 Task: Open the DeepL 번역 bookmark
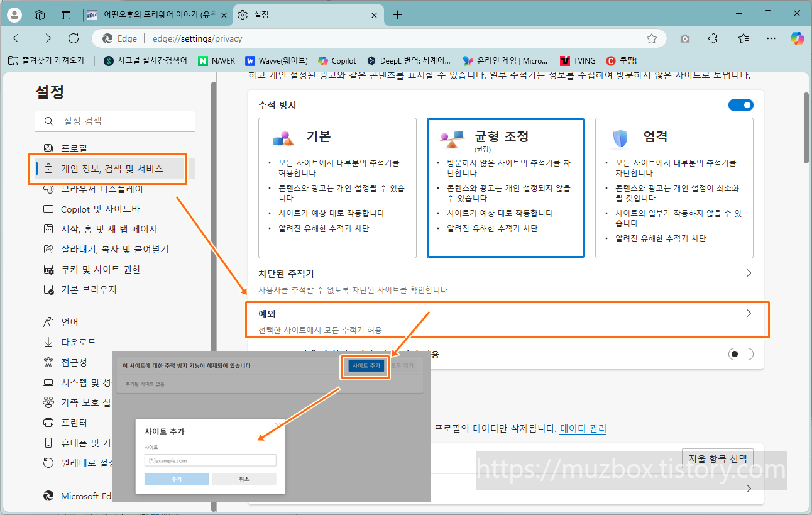[x=409, y=61]
